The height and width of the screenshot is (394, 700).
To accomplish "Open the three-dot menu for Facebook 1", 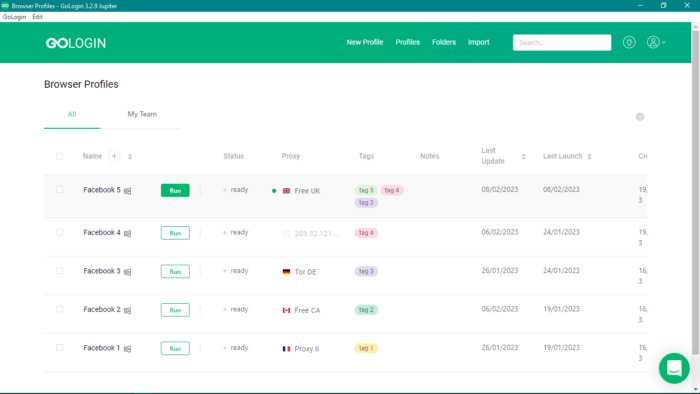I will (x=200, y=348).
